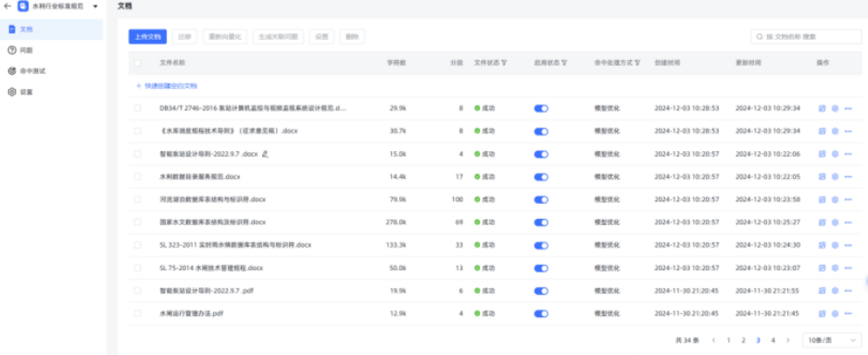Expand the 水利行业标准规范 knowledge base dropdown
868x355 pixels.
coord(95,6)
